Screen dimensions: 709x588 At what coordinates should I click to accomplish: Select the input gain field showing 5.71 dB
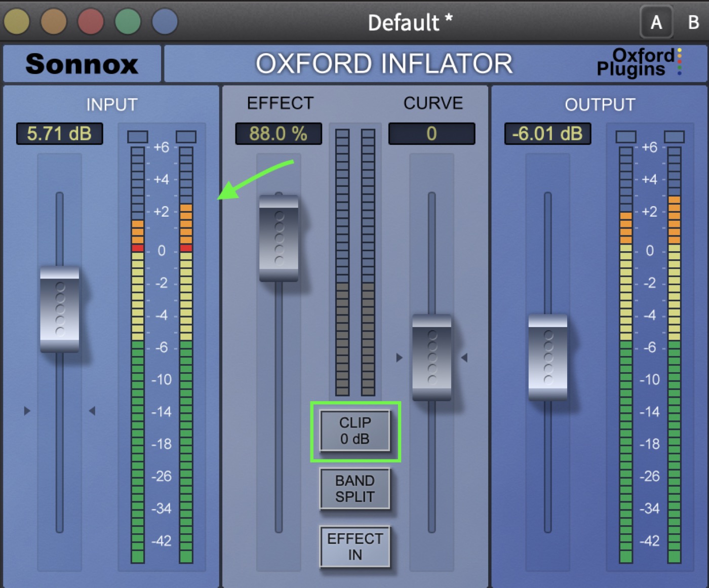click(60, 134)
